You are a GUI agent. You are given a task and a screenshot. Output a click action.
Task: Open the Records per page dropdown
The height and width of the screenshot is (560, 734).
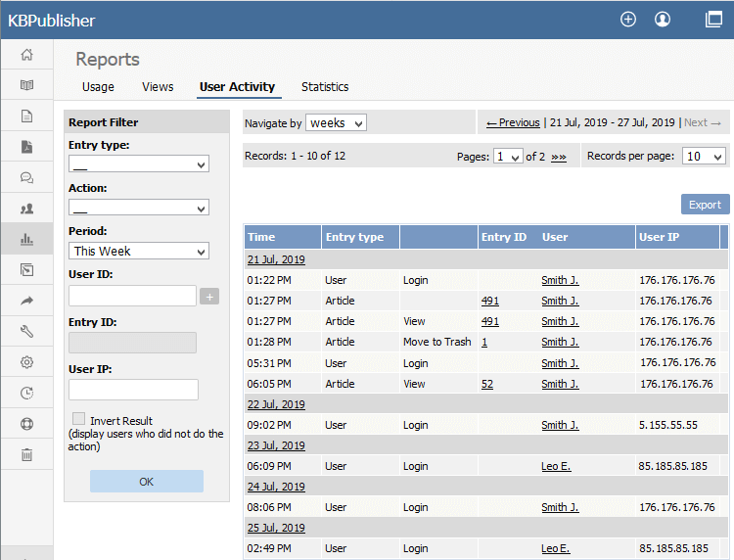coord(704,156)
